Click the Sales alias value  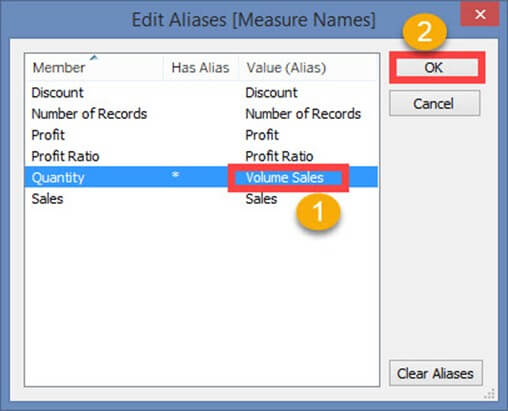(x=261, y=199)
